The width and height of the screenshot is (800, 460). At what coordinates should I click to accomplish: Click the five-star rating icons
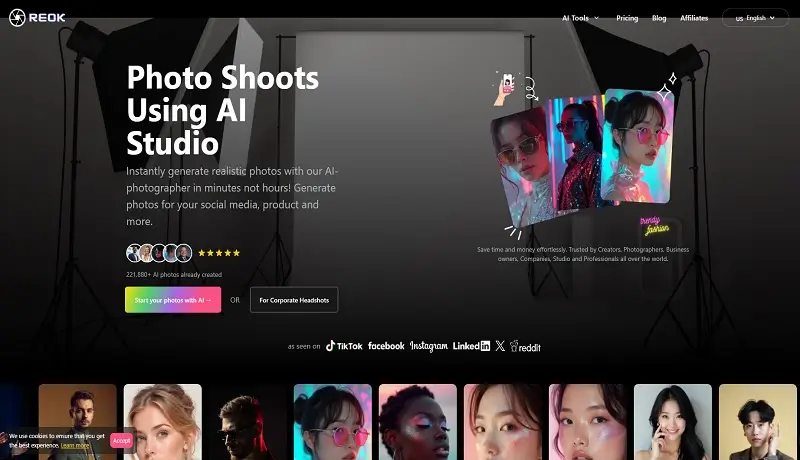[219, 253]
